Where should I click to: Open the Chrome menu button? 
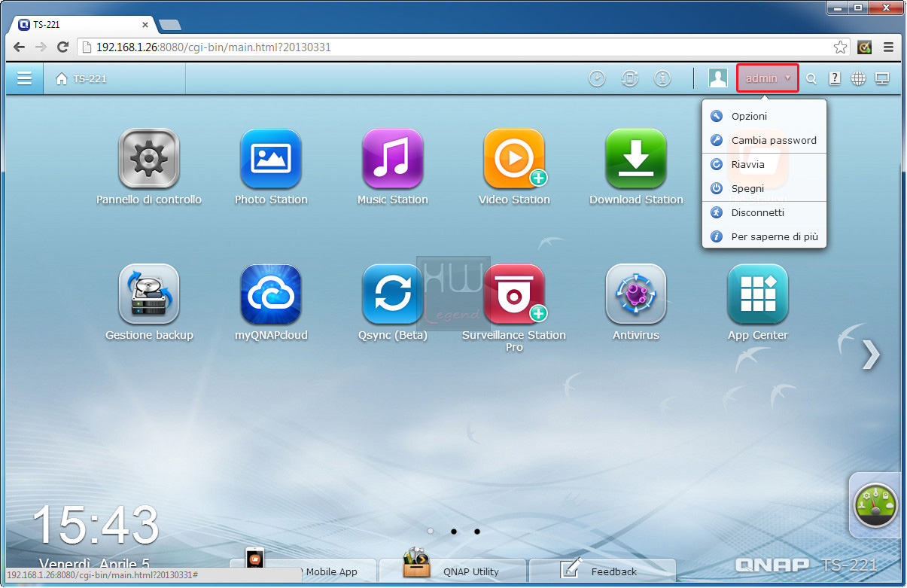(889, 47)
